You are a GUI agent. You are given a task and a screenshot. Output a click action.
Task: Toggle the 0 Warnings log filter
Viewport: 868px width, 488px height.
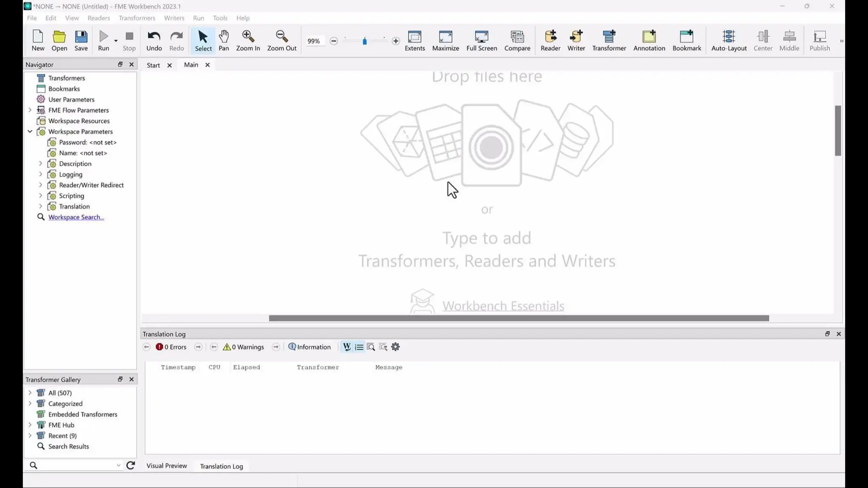point(243,347)
